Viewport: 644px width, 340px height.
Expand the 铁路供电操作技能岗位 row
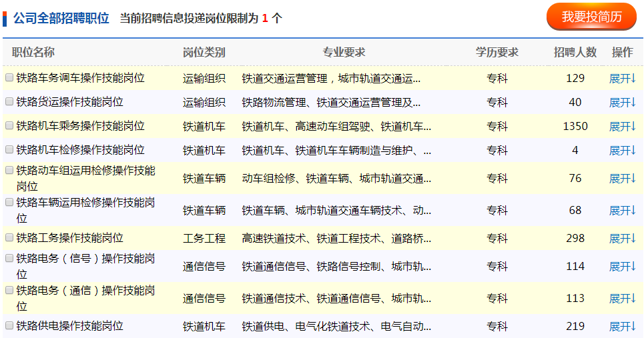(x=622, y=327)
